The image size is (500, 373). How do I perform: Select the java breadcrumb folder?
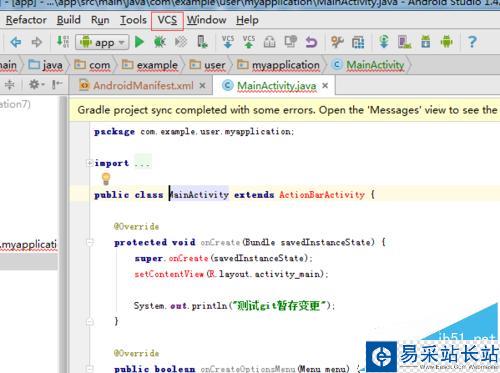click(46, 65)
